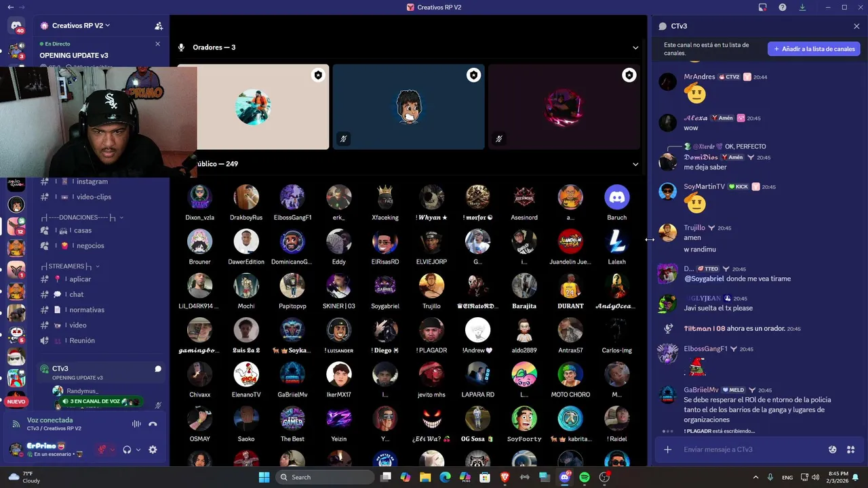The image size is (868, 488).
Task: Open the apps launcher in chat box
Action: click(x=850, y=449)
